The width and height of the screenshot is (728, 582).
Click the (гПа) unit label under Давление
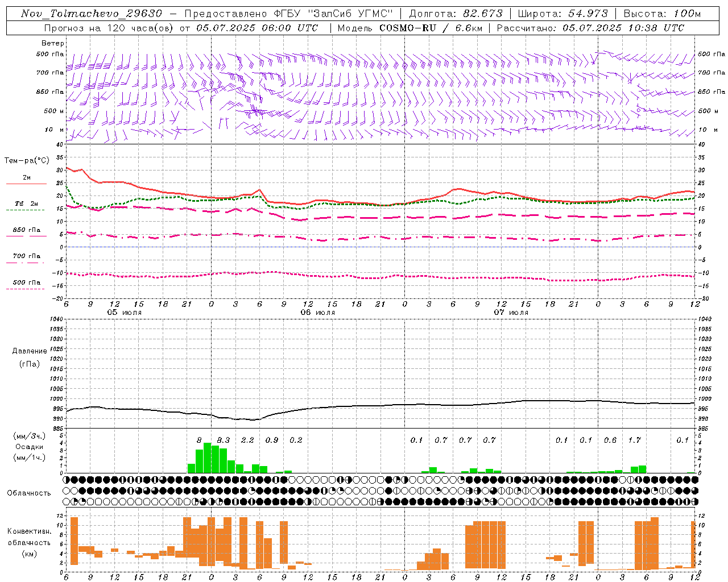30,364
